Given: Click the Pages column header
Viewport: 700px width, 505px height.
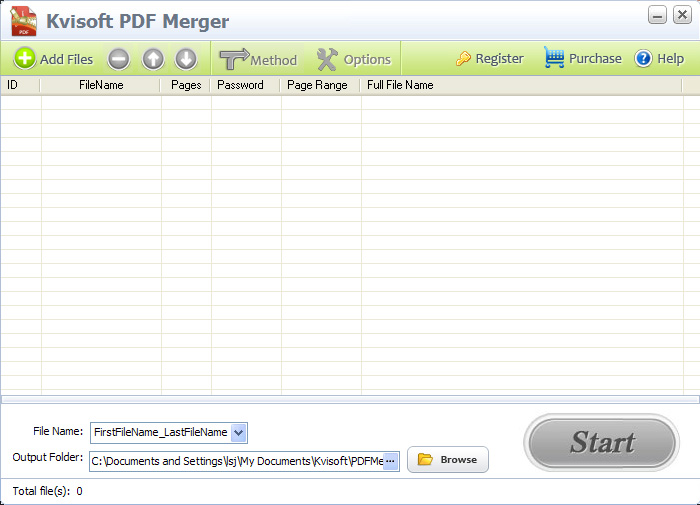Looking at the screenshot, I should [x=186, y=85].
